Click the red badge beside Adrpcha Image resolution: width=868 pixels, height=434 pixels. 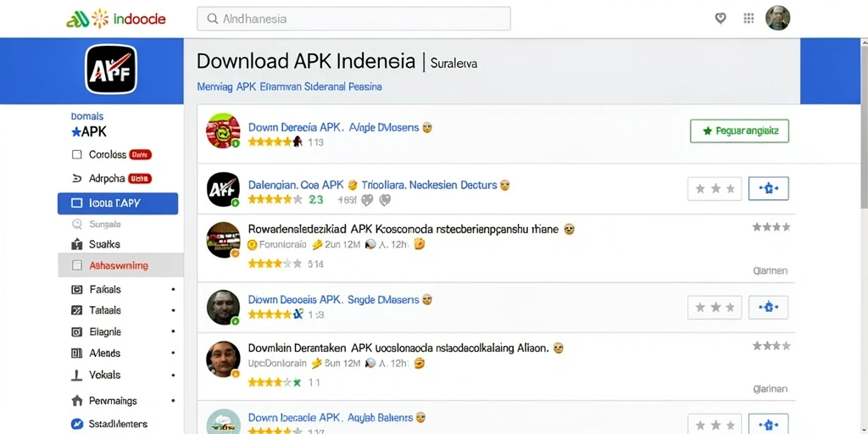click(140, 179)
